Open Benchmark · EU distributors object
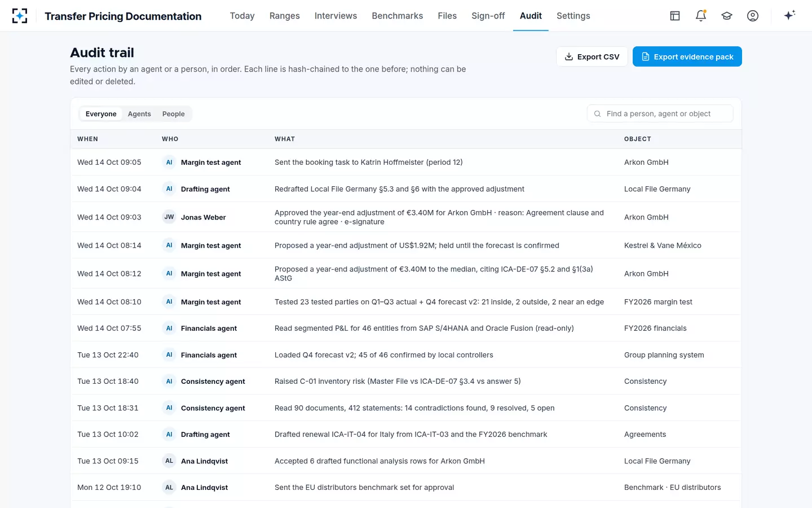 pyautogui.click(x=672, y=488)
